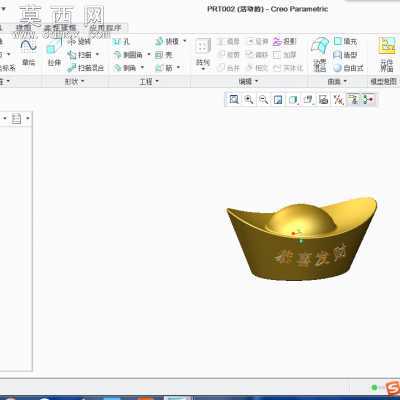Open the View Manager icon
400x400 pixels.
coord(323,99)
